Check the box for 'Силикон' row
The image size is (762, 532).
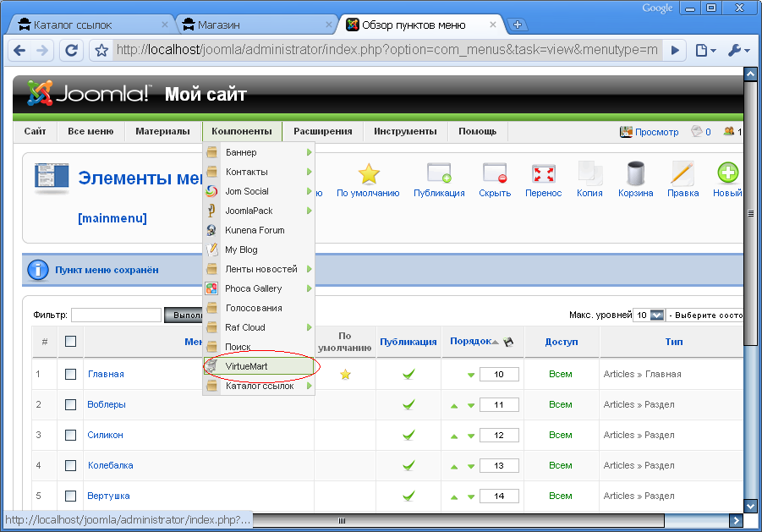pos(70,435)
